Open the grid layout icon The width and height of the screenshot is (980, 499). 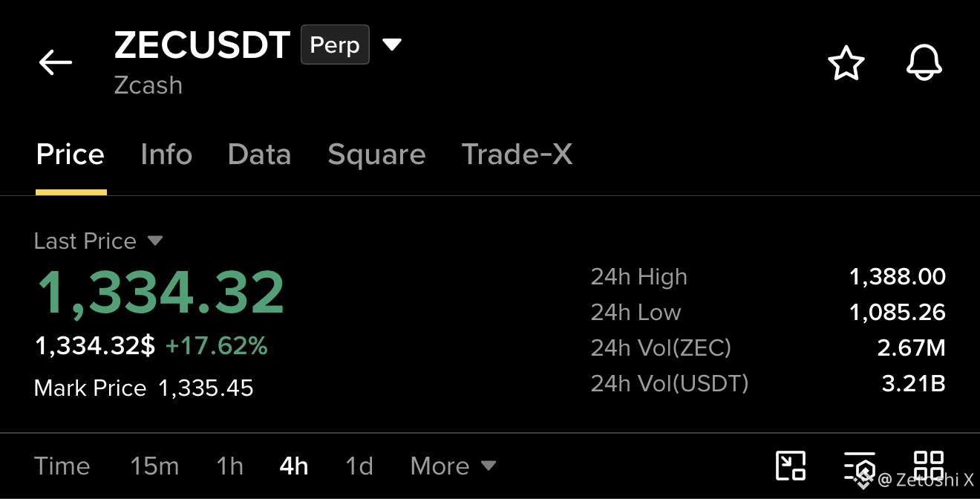[929, 466]
